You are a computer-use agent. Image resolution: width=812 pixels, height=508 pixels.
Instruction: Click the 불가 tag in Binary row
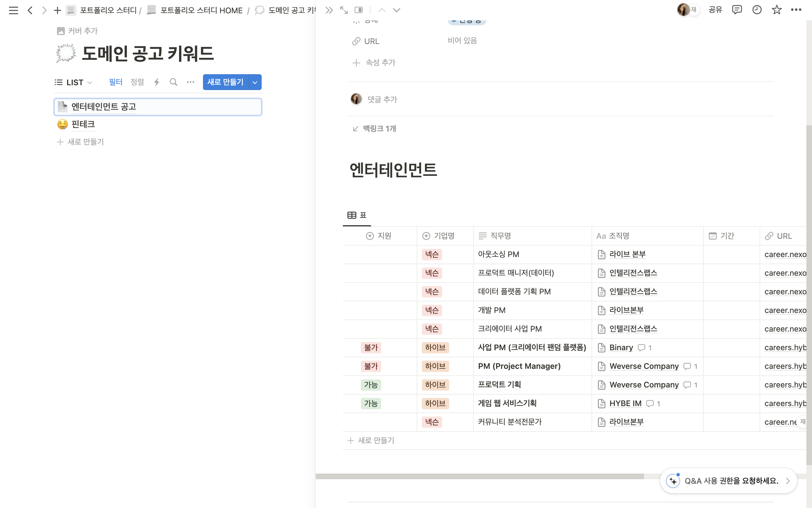(371, 348)
